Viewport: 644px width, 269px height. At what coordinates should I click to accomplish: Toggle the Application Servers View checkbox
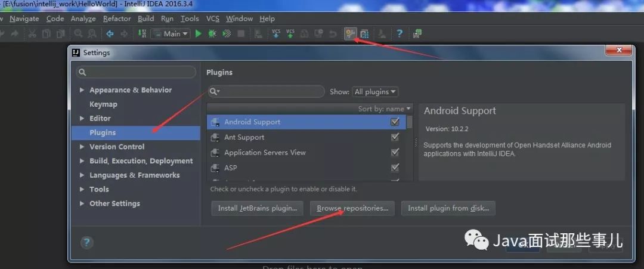(x=395, y=152)
